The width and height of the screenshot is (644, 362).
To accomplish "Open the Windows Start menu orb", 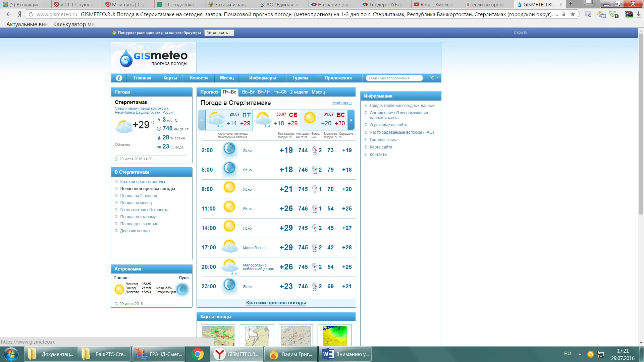I will coord(11,354).
